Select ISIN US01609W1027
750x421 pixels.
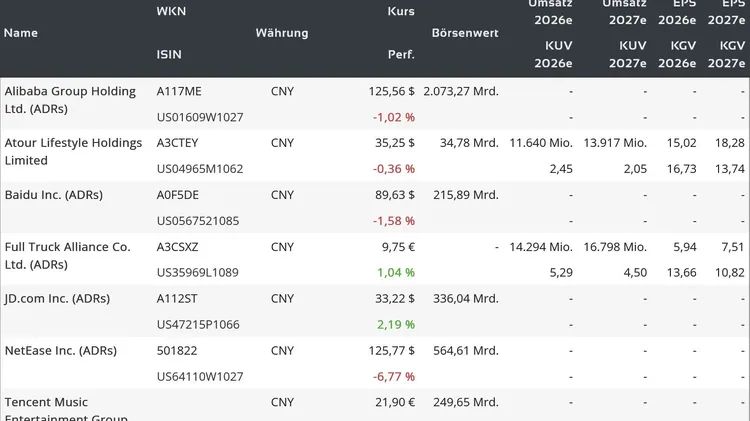200,117
